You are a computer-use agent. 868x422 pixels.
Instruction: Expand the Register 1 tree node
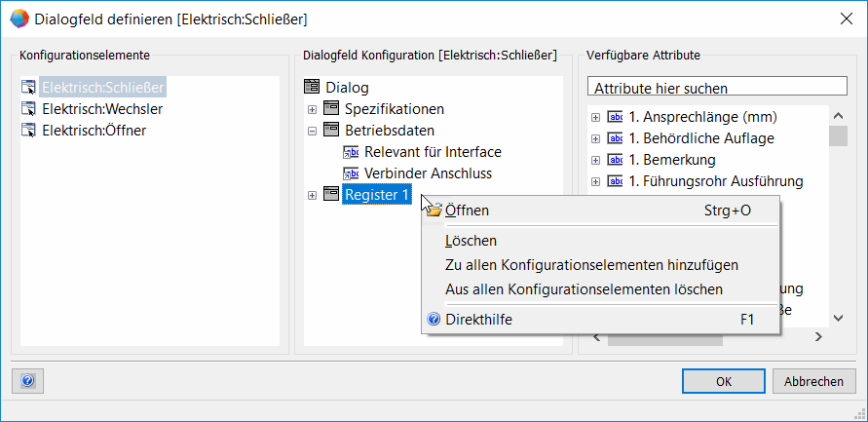coord(312,195)
